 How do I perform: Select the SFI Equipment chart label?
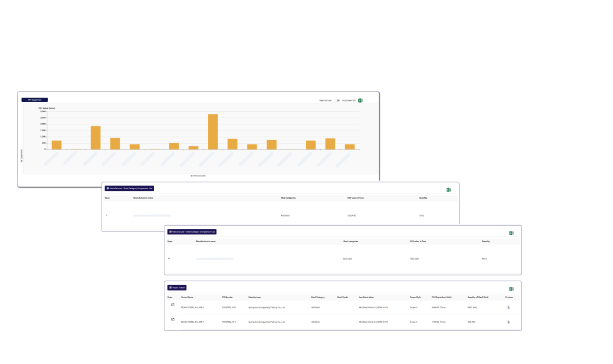pyautogui.click(x=35, y=100)
